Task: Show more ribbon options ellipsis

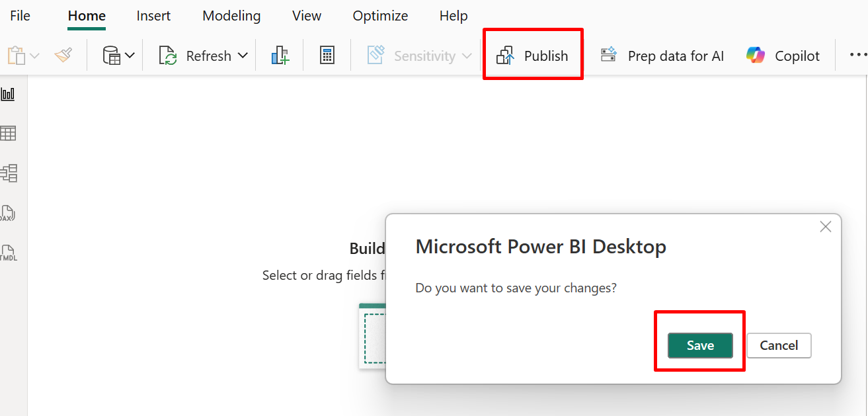Action: [x=858, y=56]
